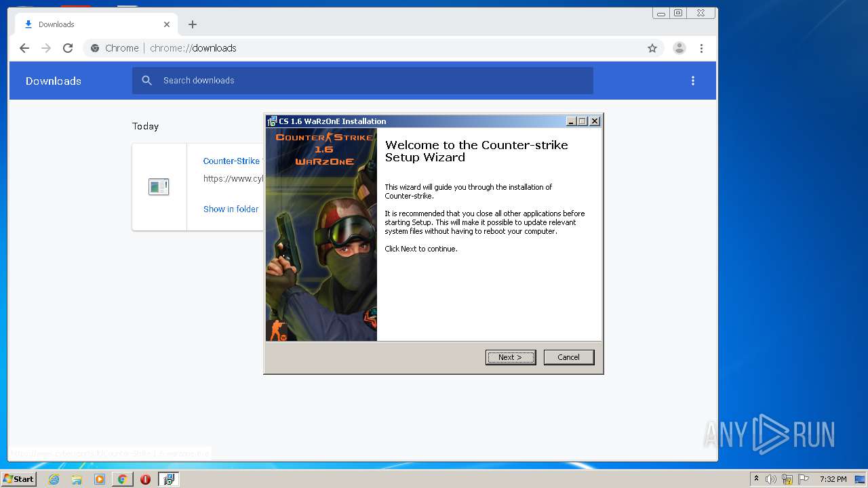Click the search magnifier icon in Downloads
868x488 pixels.
[x=147, y=81]
